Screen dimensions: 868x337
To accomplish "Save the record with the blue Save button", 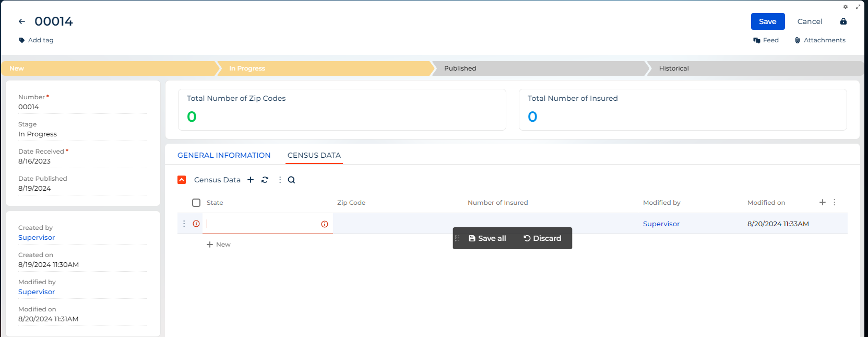I will coord(768,21).
